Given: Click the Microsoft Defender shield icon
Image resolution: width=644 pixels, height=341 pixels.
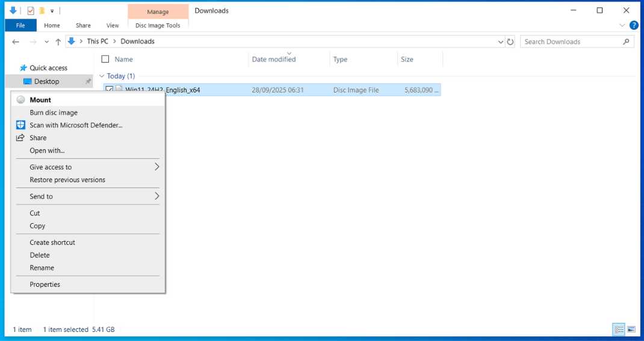Looking at the screenshot, I should point(20,125).
